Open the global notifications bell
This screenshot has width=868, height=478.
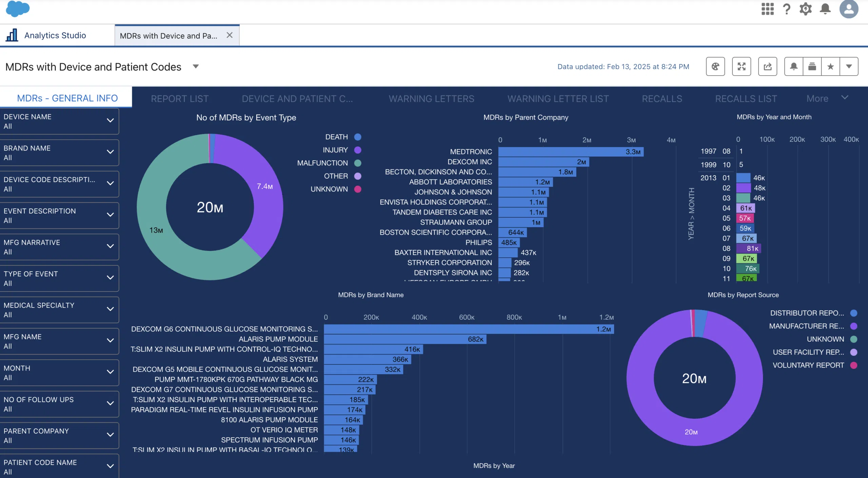point(825,9)
